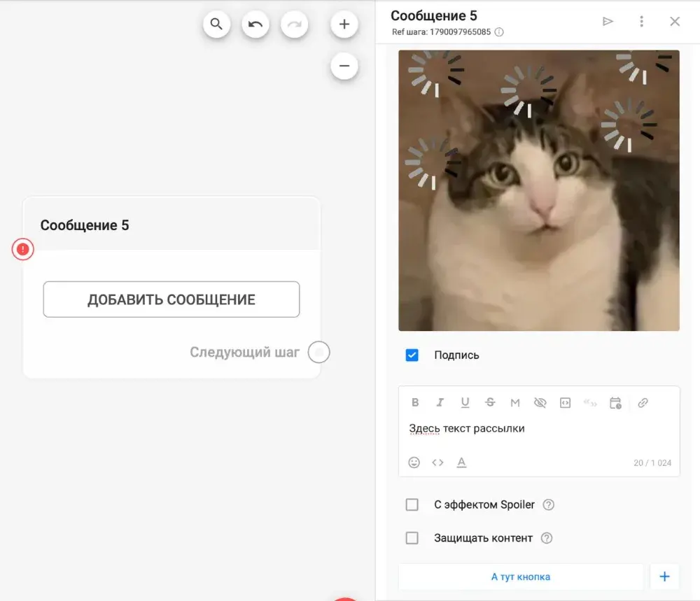Click the ДОБАВИТЬ СООБЩЕНИЕ button
This screenshot has height=601, width=700.
[x=171, y=299]
